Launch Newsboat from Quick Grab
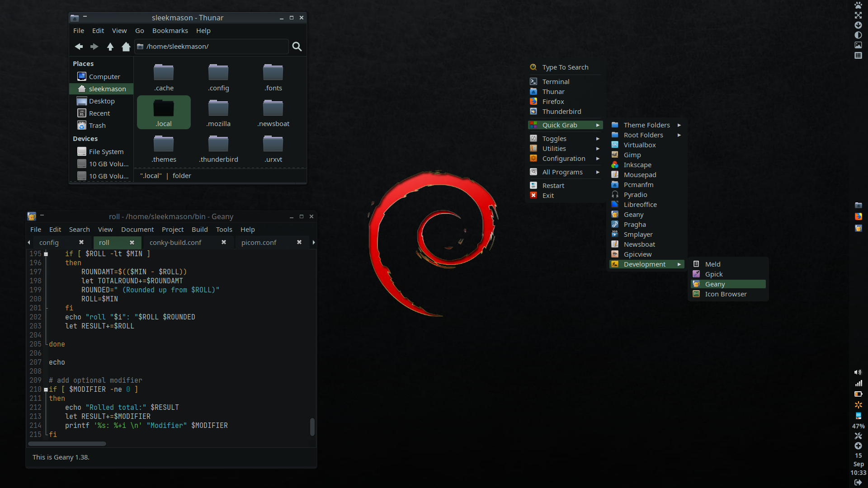 646,244
